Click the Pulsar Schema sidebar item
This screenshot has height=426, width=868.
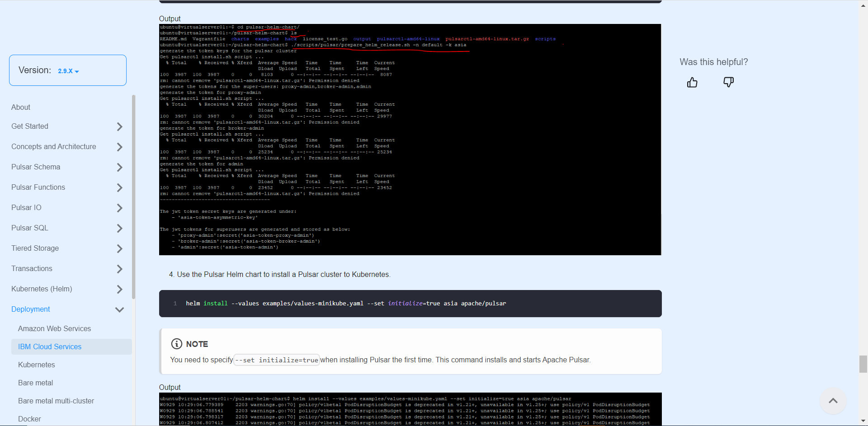(x=36, y=167)
